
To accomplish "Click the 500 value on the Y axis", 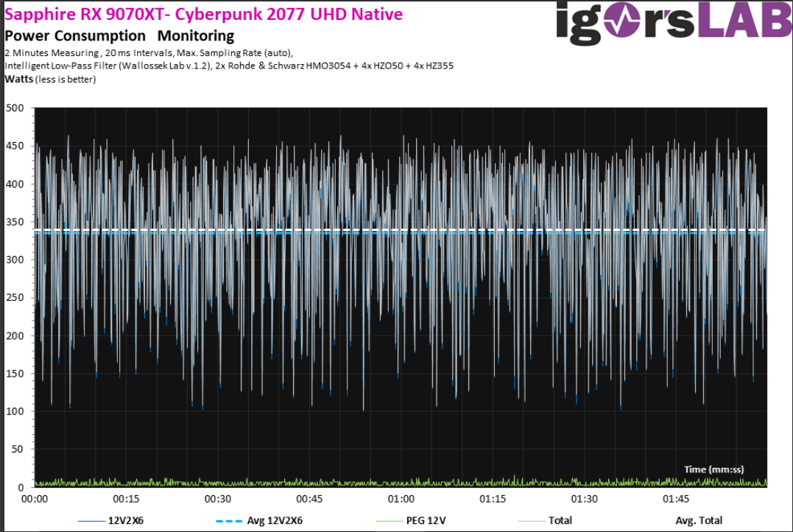I will 15,107.
